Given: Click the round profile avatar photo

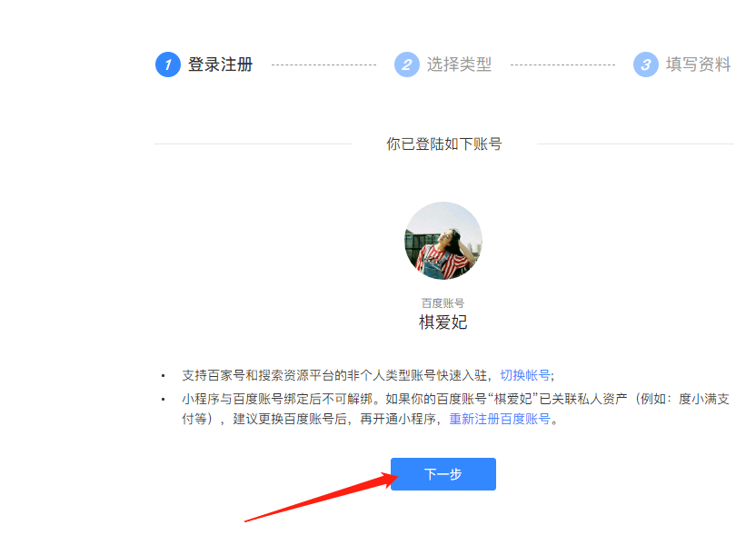Looking at the screenshot, I should (443, 241).
